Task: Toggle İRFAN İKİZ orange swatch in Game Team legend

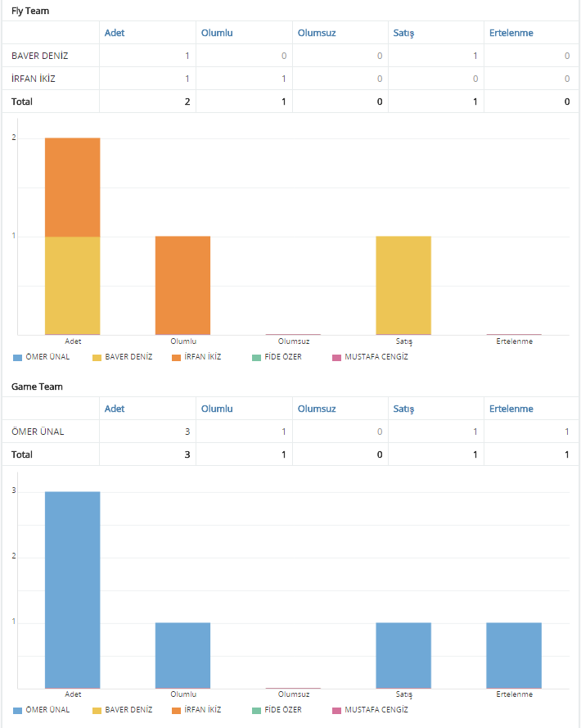Action: (176, 710)
